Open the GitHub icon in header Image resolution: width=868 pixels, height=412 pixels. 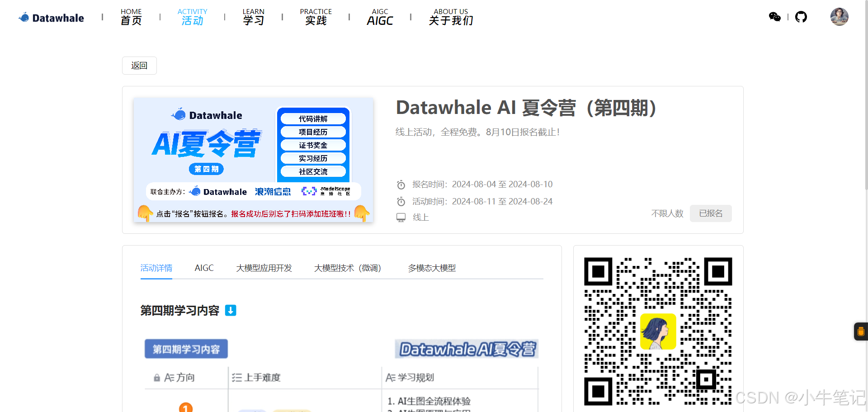coord(801,17)
